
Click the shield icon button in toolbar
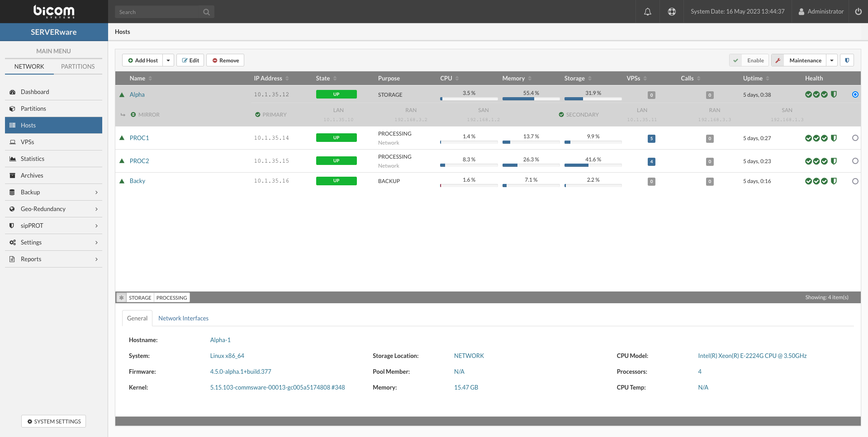(x=847, y=60)
